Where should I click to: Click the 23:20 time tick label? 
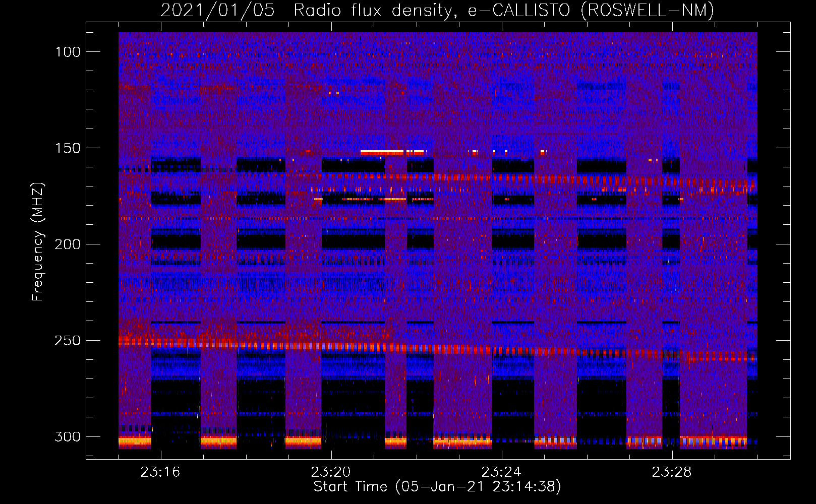pyautogui.click(x=331, y=472)
